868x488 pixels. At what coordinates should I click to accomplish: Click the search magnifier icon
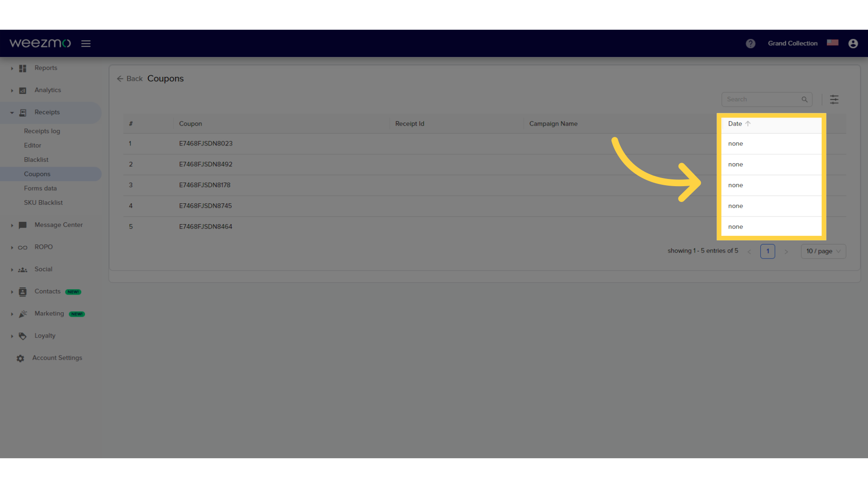805,99
